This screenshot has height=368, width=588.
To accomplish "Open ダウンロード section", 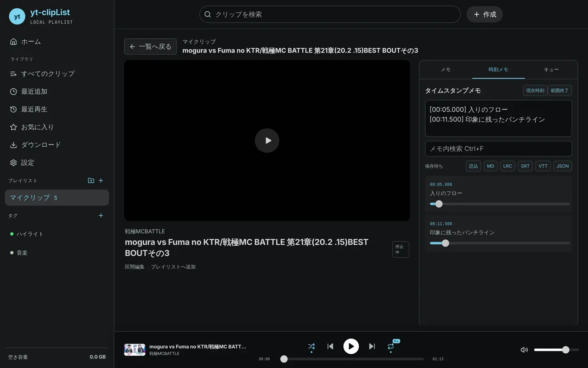I will click(57, 145).
